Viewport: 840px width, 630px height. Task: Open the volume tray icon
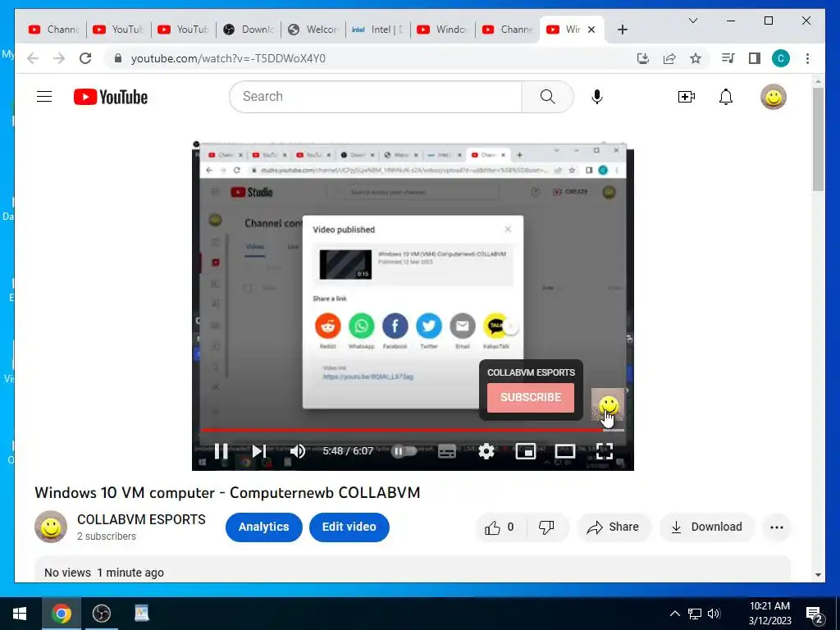point(714,614)
